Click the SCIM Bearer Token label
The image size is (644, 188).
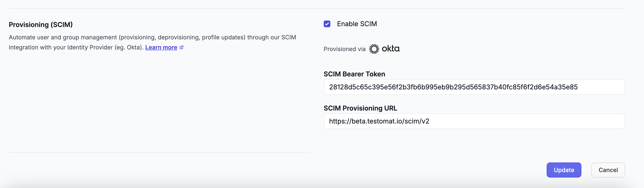point(354,74)
